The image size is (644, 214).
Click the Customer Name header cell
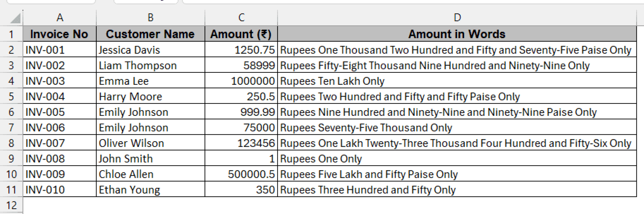pyautogui.click(x=150, y=34)
